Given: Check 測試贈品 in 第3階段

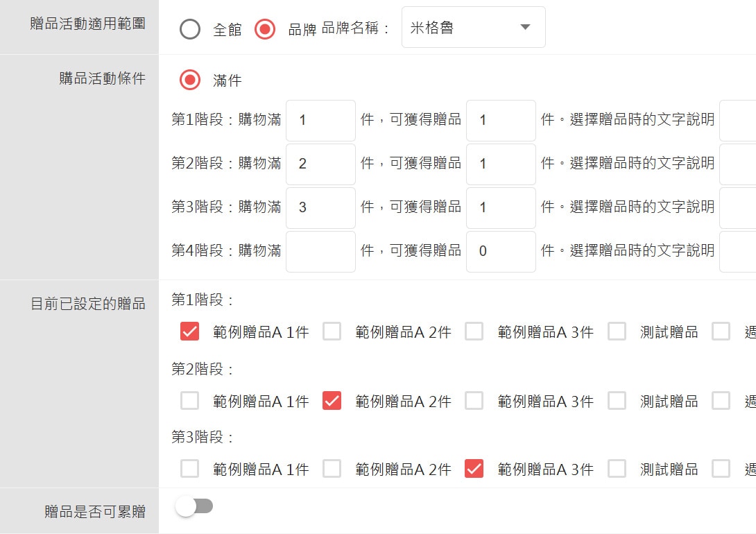Looking at the screenshot, I should point(617,468).
